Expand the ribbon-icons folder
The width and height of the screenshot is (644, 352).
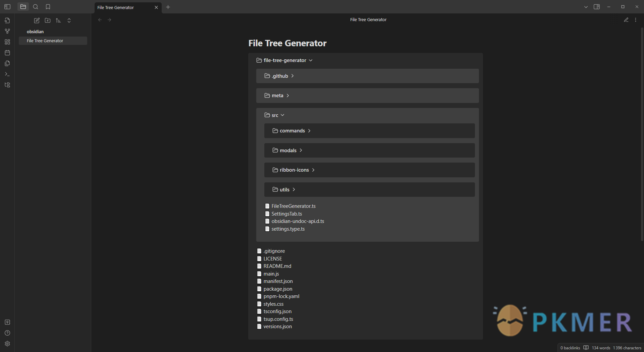click(x=369, y=170)
